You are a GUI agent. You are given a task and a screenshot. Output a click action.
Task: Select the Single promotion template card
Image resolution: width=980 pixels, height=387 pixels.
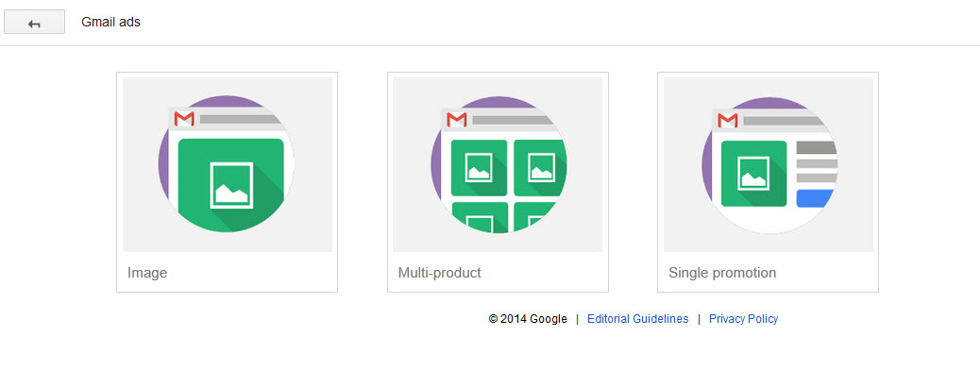click(x=769, y=182)
